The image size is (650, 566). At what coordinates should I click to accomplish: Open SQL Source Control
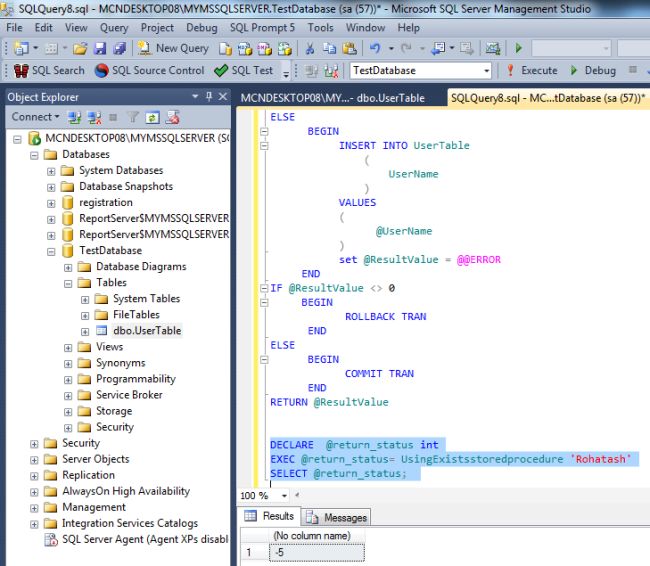coord(150,71)
